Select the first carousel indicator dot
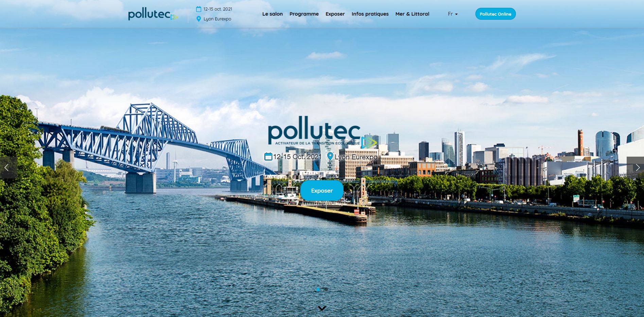The width and height of the screenshot is (644, 317). click(318, 289)
